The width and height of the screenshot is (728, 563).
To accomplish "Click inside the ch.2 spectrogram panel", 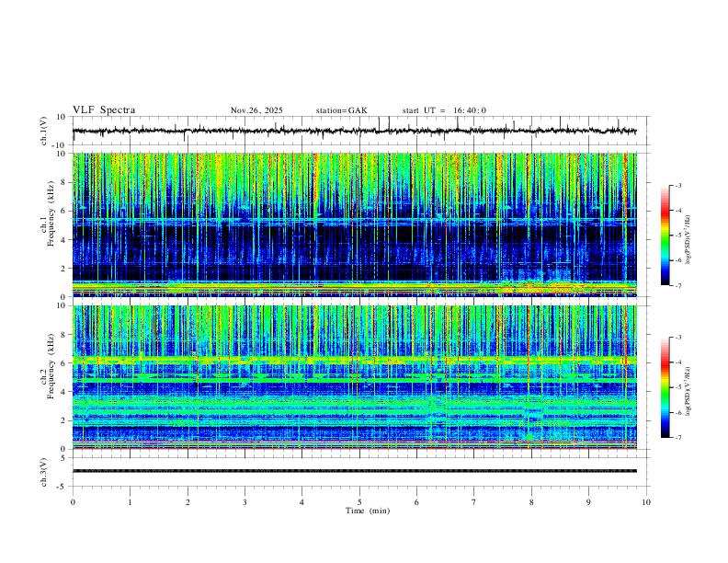I will [355, 377].
